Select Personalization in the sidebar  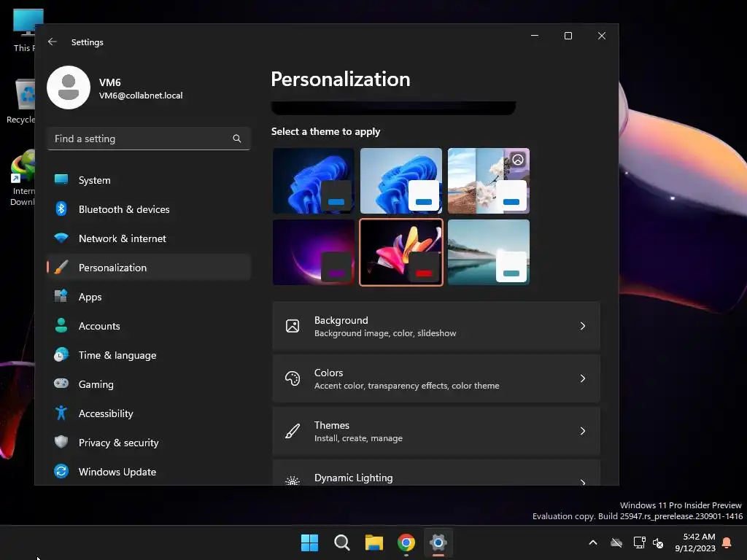(x=149, y=268)
